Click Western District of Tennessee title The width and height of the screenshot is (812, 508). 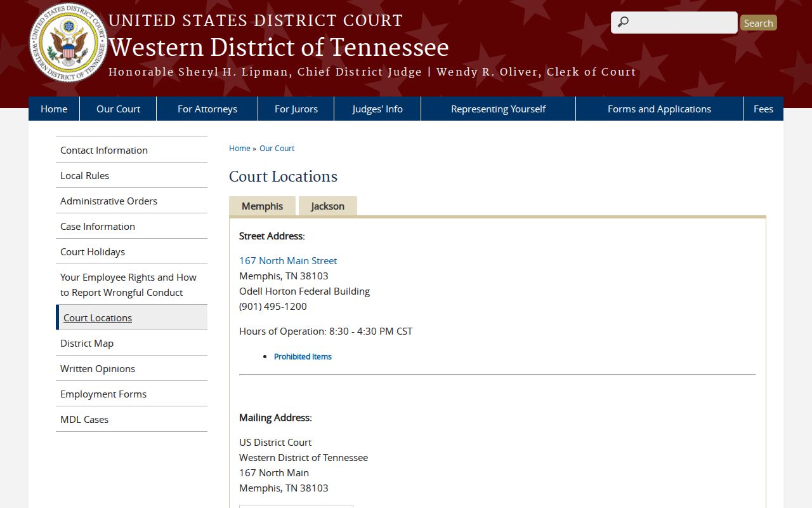(x=278, y=47)
